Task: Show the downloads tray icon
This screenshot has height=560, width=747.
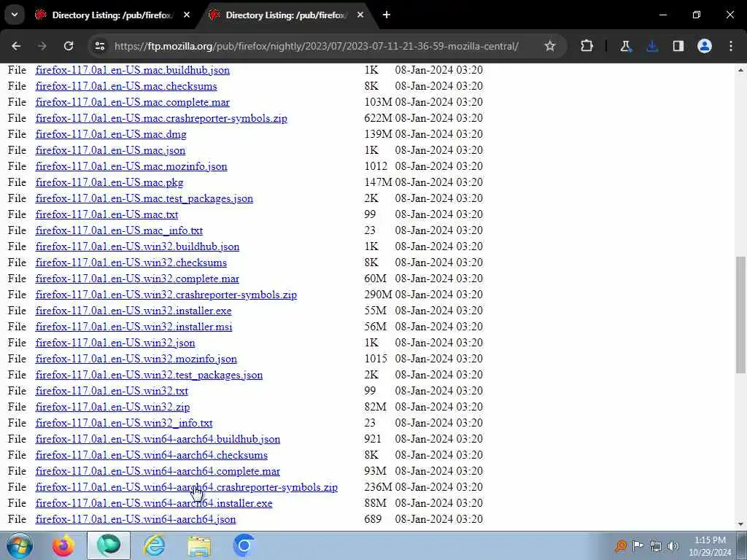Action: [x=651, y=46]
